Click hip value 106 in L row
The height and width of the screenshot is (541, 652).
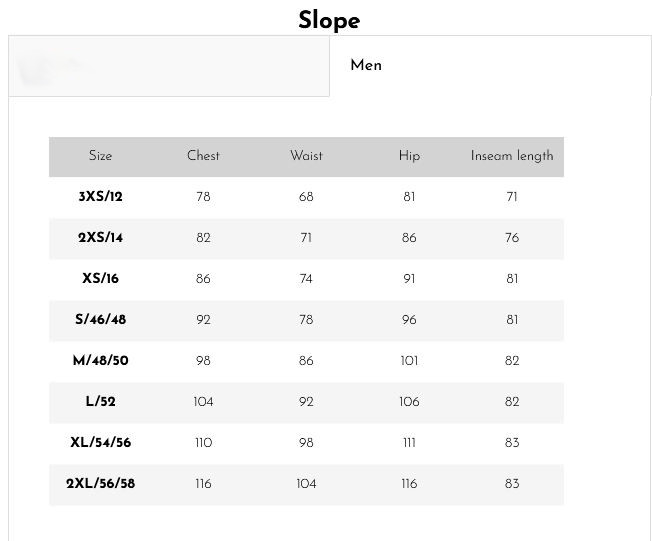[409, 402]
